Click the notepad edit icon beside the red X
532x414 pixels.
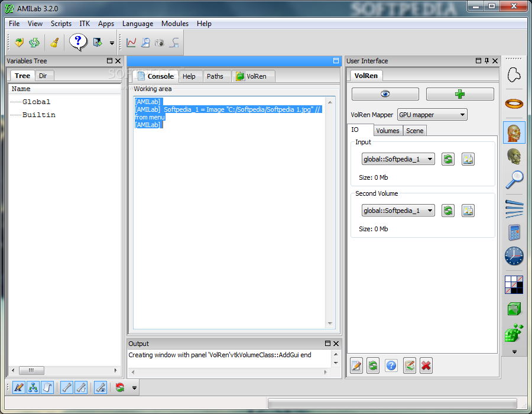(410, 366)
